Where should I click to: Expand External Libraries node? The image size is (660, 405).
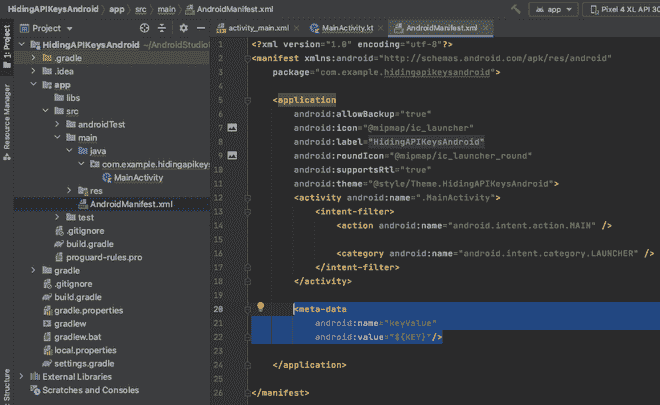point(21,377)
